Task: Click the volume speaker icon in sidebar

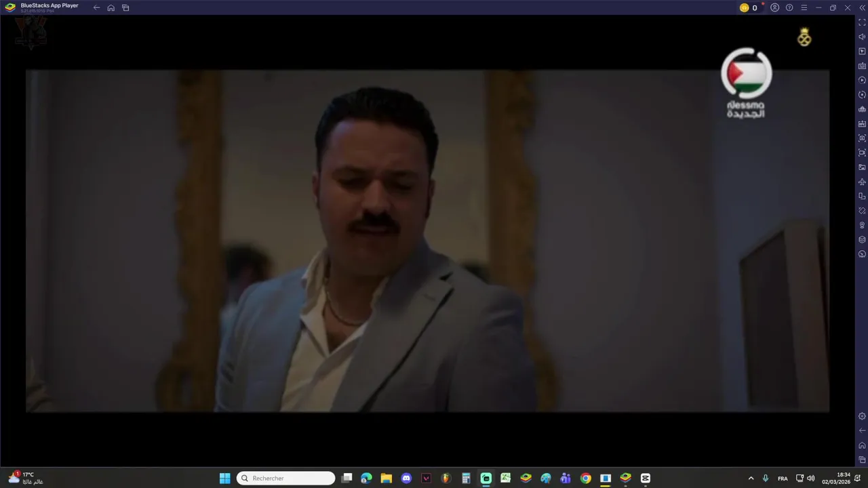Action: (x=862, y=37)
